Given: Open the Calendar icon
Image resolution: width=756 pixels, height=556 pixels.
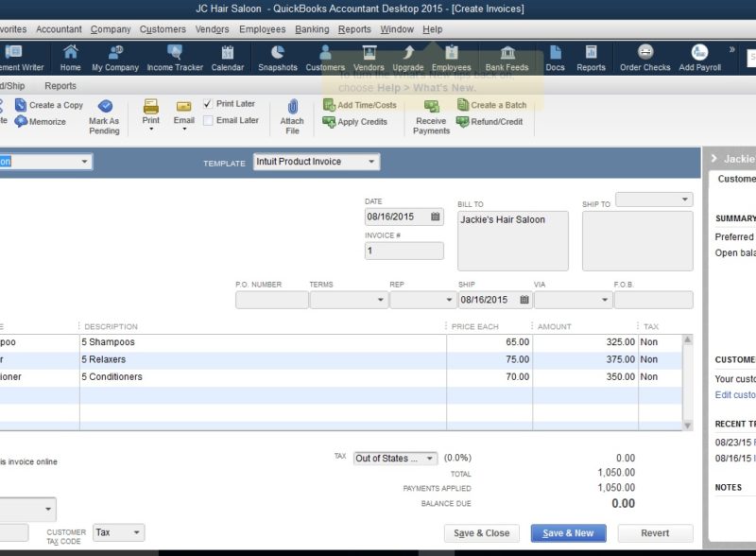Looking at the screenshot, I should 228,58.
